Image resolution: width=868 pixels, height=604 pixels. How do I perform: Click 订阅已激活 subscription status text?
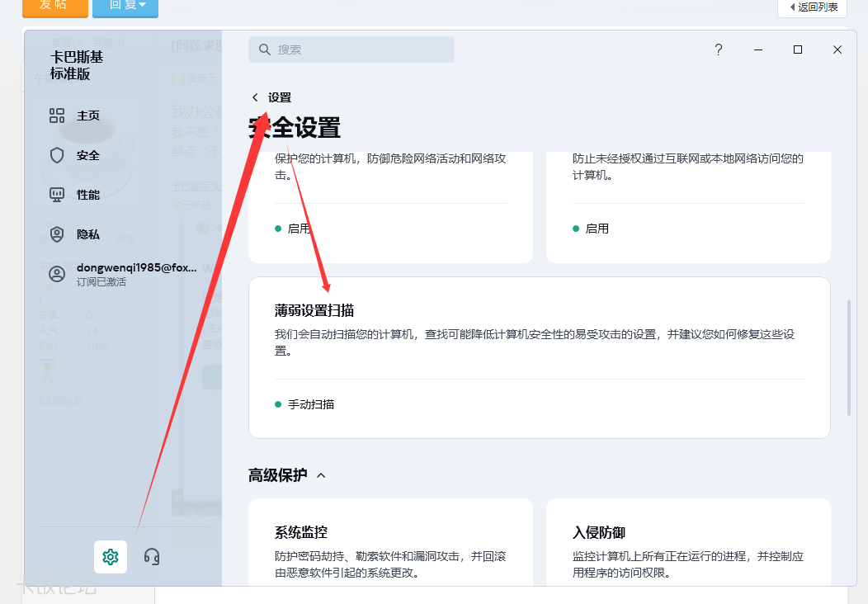[x=101, y=282]
